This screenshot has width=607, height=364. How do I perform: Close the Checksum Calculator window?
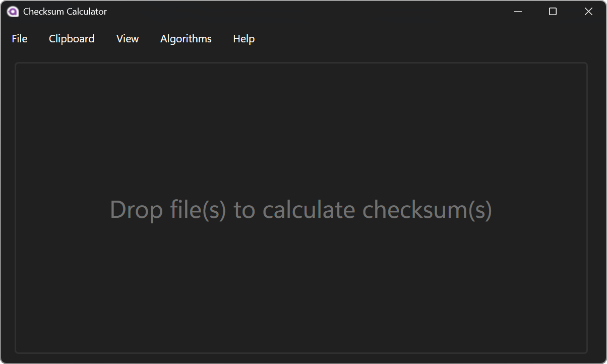tap(588, 12)
